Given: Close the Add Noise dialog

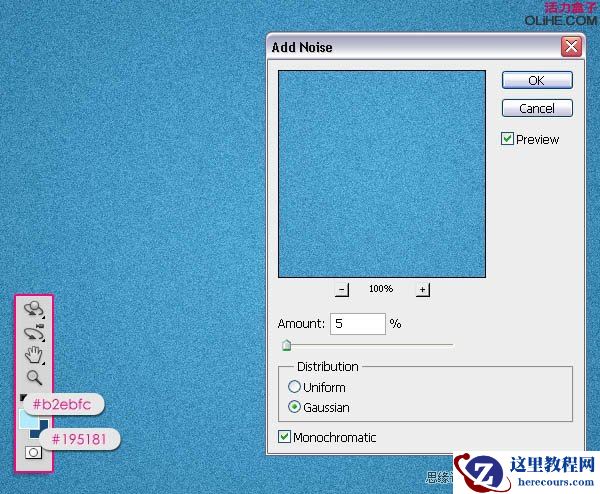Looking at the screenshot, I should [571, 47].
